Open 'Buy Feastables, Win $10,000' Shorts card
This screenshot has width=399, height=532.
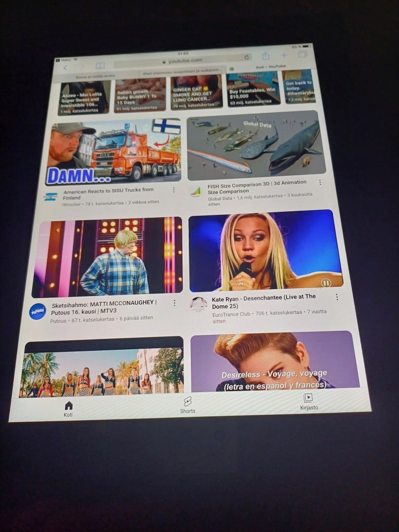point(254,89)
